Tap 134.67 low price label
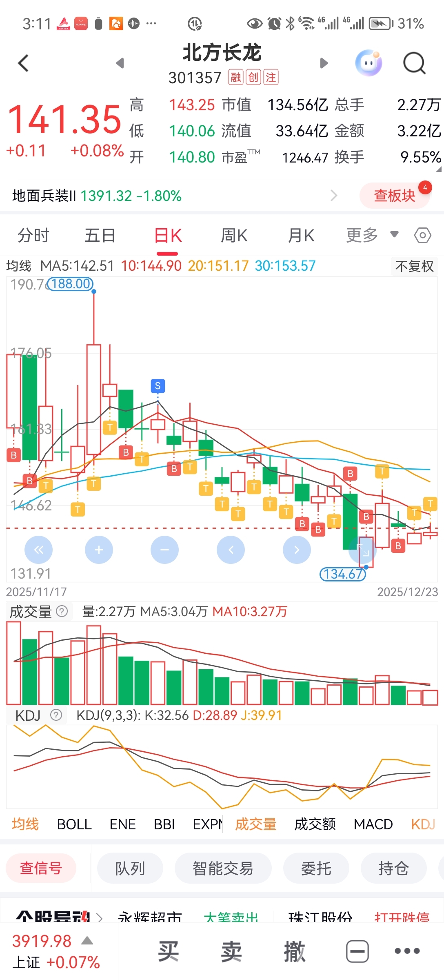 point(343,574)
